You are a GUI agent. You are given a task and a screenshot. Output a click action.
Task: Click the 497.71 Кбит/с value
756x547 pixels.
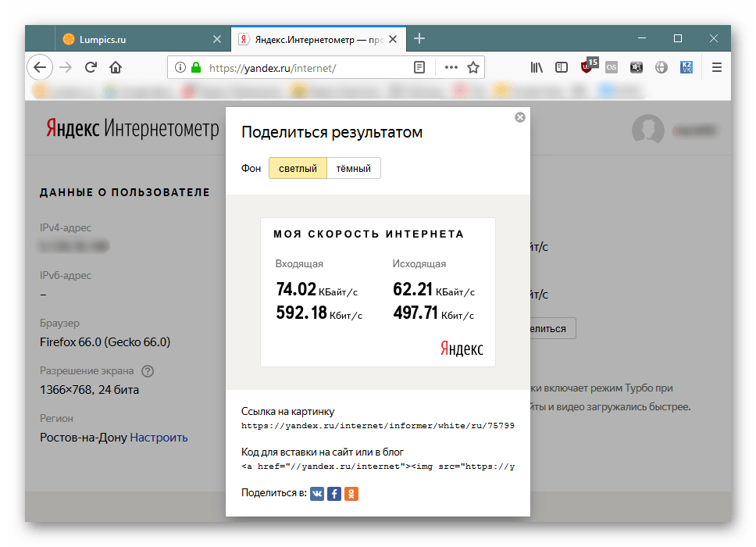click(433, 313)
